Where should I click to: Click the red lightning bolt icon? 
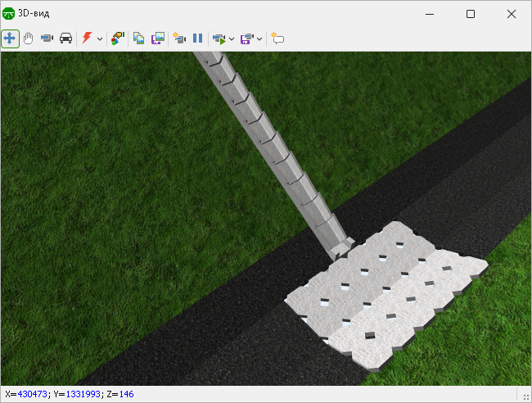coord(86,38)
